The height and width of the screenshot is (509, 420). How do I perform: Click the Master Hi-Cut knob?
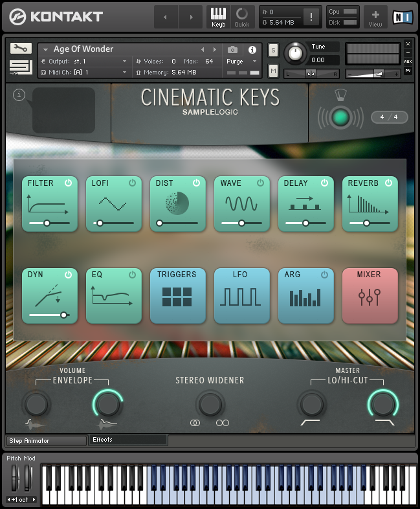click(383, 404)
